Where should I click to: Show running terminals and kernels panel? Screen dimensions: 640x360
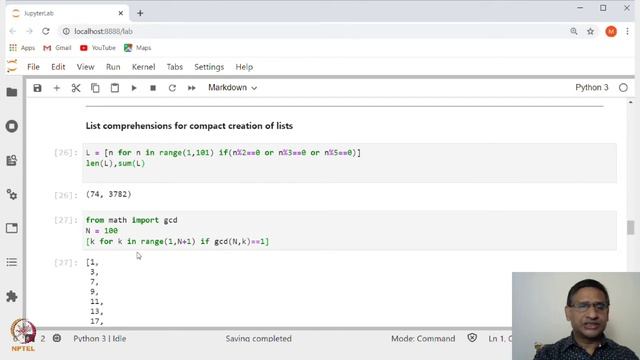click(12, 126)
